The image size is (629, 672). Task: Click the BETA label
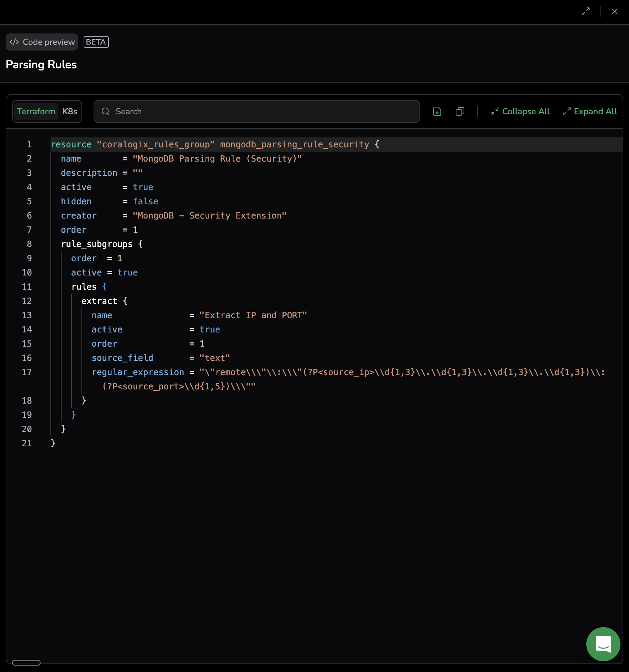coord(96,42)
